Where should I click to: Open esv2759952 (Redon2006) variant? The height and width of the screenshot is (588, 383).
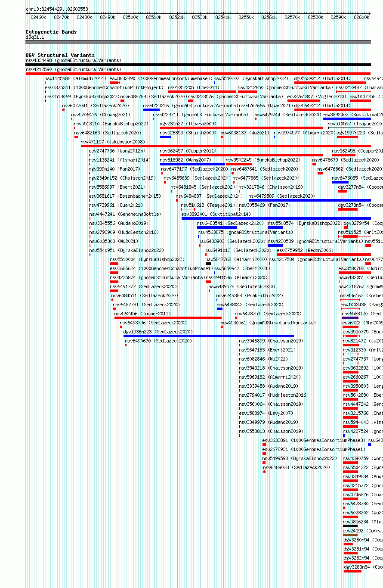click(305, 250)
